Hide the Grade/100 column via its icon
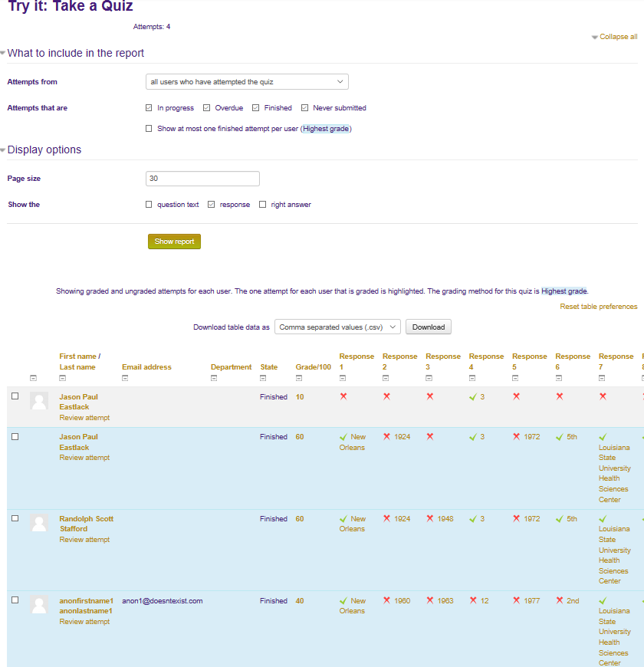 click(299, 378)
